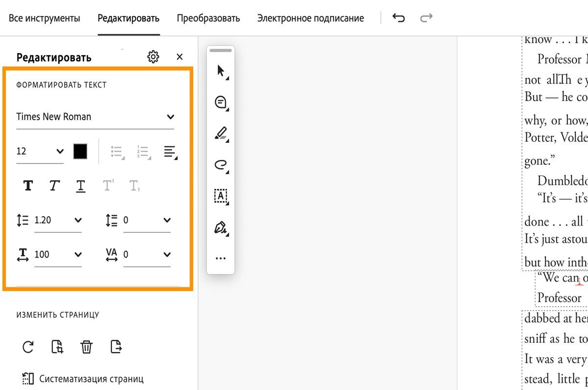Open horizontal scaling 100 dropdown
The height and width of the screenshot is (390, 588).
78,254
